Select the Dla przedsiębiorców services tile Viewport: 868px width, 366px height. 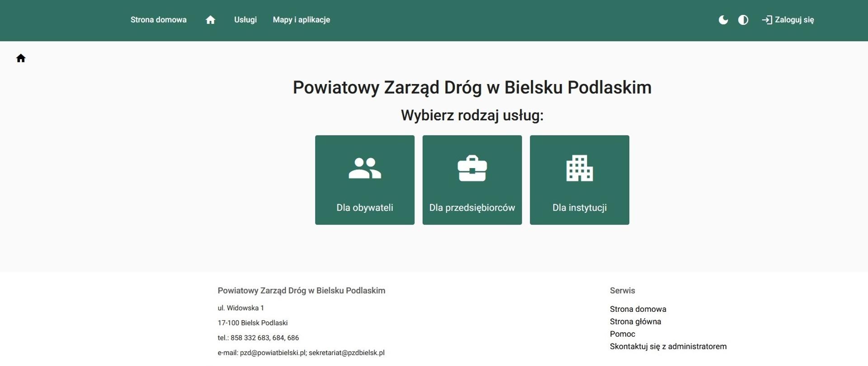pos(472,180)
